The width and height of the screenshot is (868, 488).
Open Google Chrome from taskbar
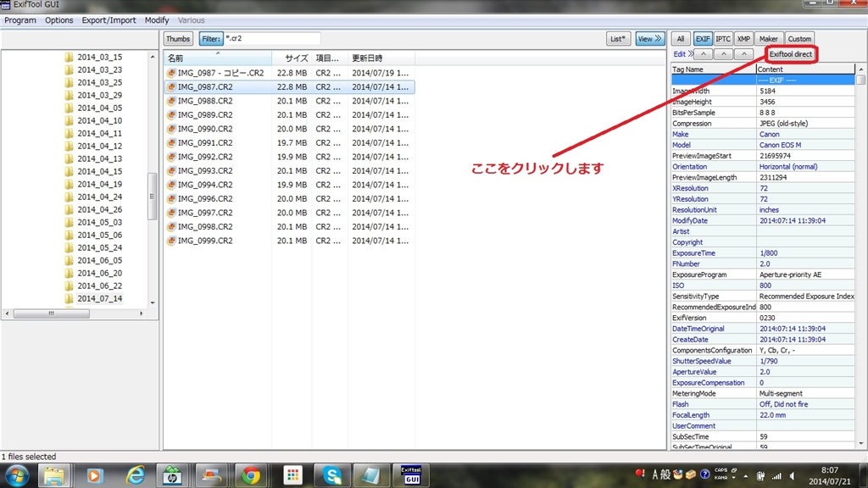(251, 476)
